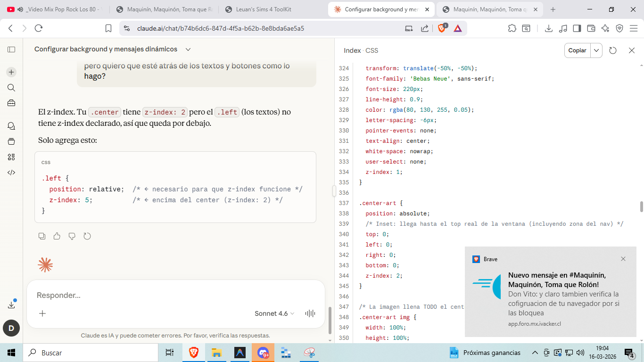Click the Copiar button
Viewport: 644px width, 362px height.
(577, 50)
